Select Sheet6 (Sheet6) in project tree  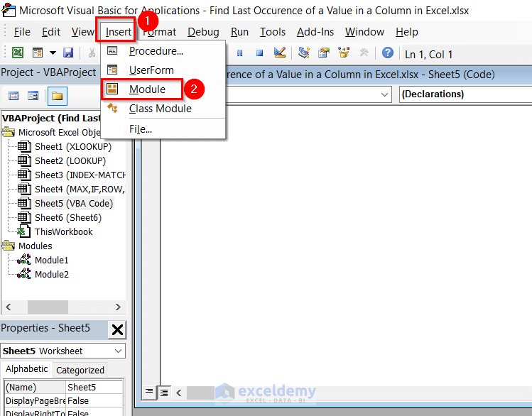pyautogui.click(x=68, y=218)
